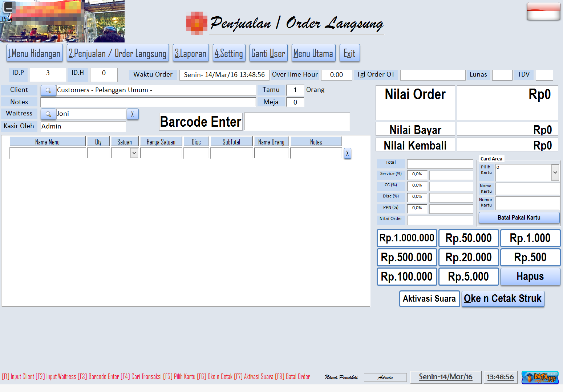Open the Satuan dropdown in order row
This screenshot has width=563, height=392.
coord(134,153)
